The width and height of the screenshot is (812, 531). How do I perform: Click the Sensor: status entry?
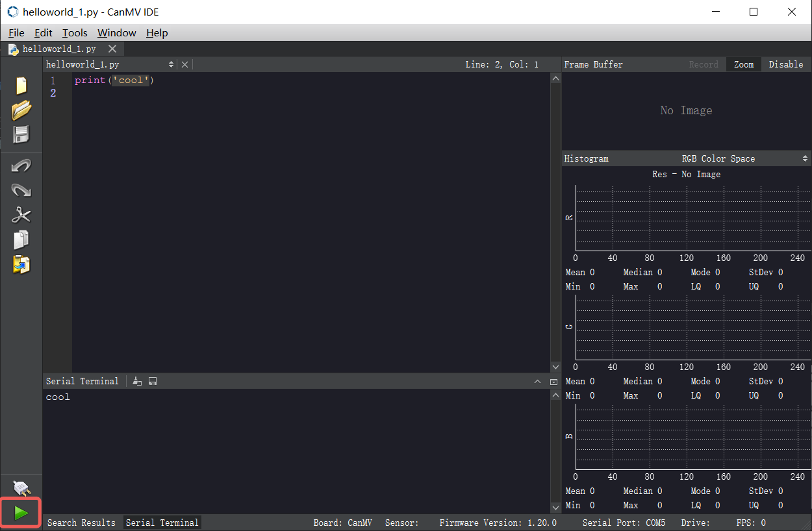coord(401,523)
